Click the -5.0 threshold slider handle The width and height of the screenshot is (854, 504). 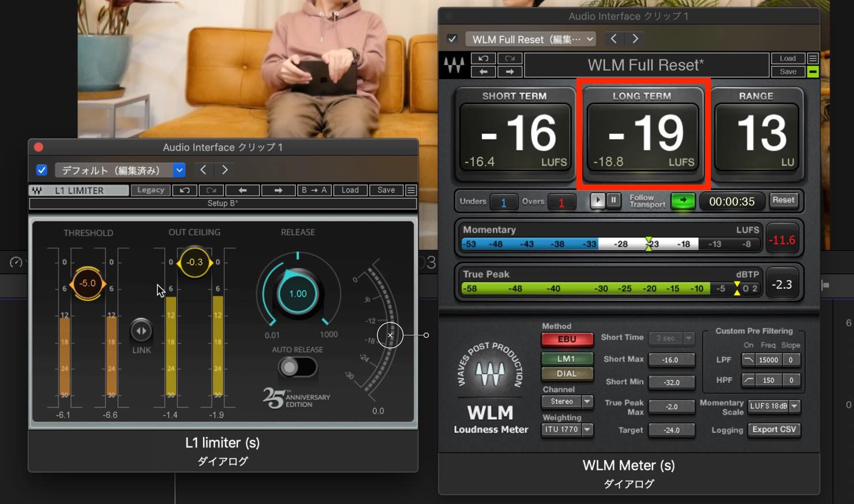[x=88, y=283]
